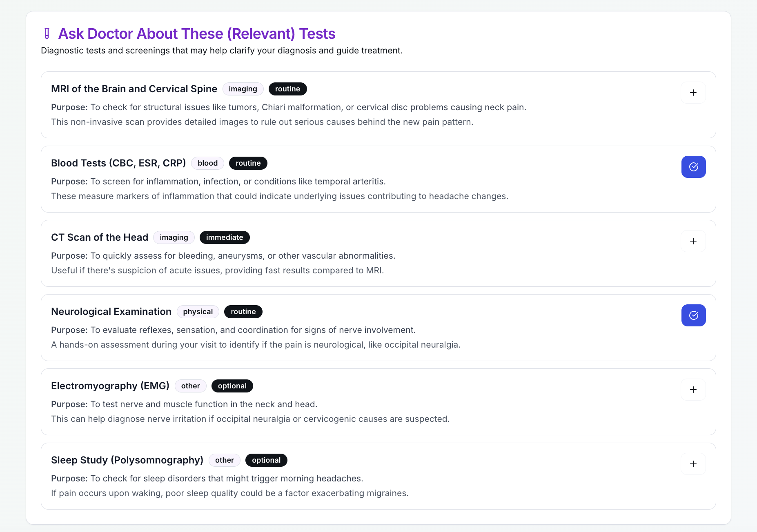The height and width of the screenshot is (532, 757).
Task: Click the 'routine' badge on the MRI test
Action: (x=287, y=89)
